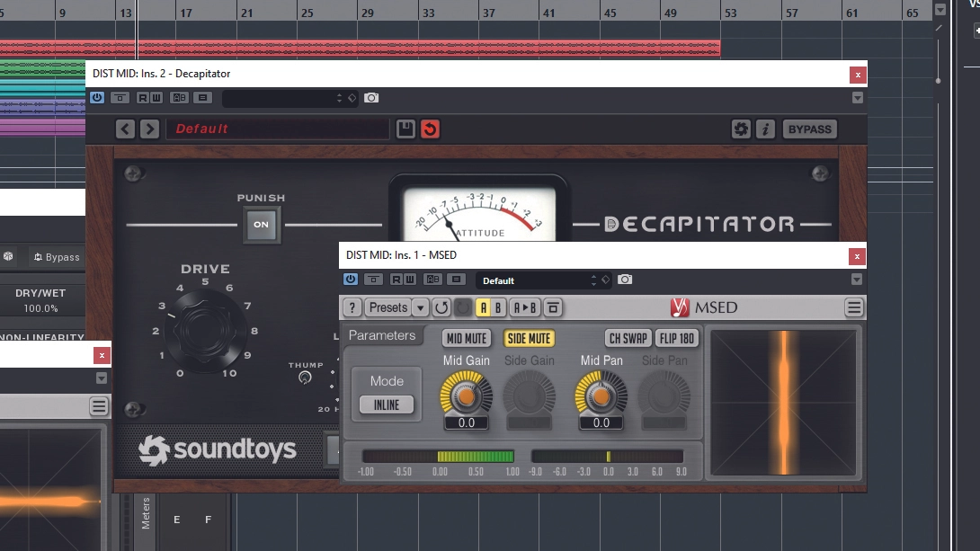The height and width of the screenshot is (551, 980).
Task: Toggle SIDE MUTE
Action: pos(529,339)
